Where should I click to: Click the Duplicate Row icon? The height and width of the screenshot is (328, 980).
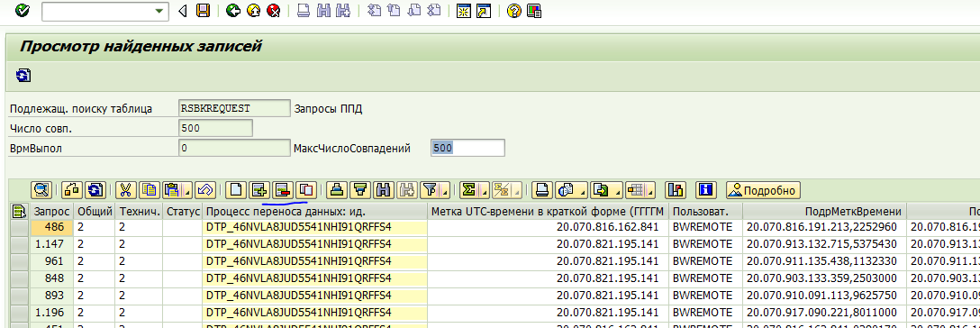pos(307,189)
